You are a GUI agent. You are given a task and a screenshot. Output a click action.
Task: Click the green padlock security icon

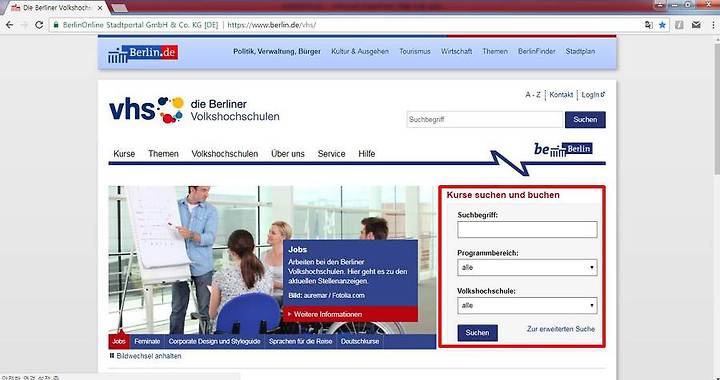click(x=56, y=25)
